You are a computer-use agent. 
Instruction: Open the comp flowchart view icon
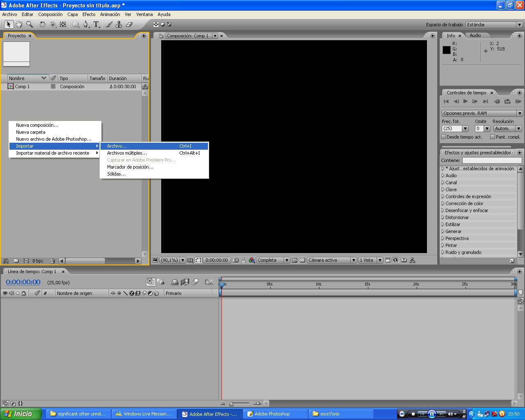412,260
